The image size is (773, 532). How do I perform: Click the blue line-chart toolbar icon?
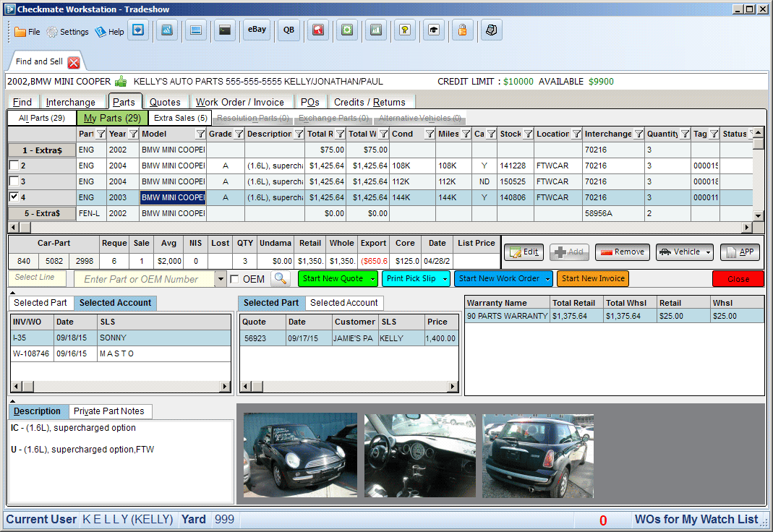pos(167,30)
